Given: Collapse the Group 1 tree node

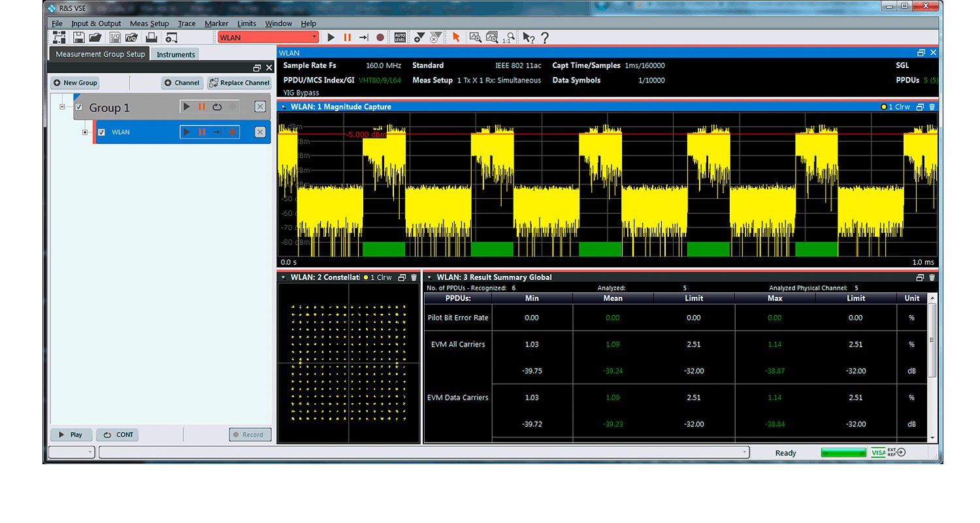Looking at the screenshot, I should coord(63,107).
